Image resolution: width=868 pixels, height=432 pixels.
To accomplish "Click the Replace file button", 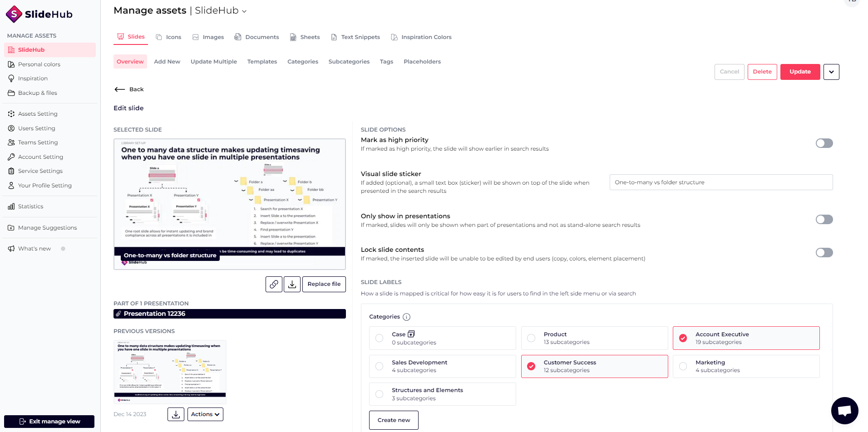I will pos(324,284).
